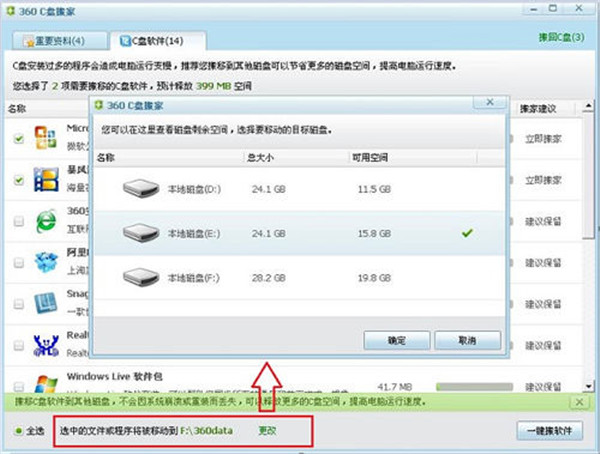Image resolution: width=600 pixels, height=454 pixels.
Task: Dismiss the green tip bar with X
Action: (578, 400)
